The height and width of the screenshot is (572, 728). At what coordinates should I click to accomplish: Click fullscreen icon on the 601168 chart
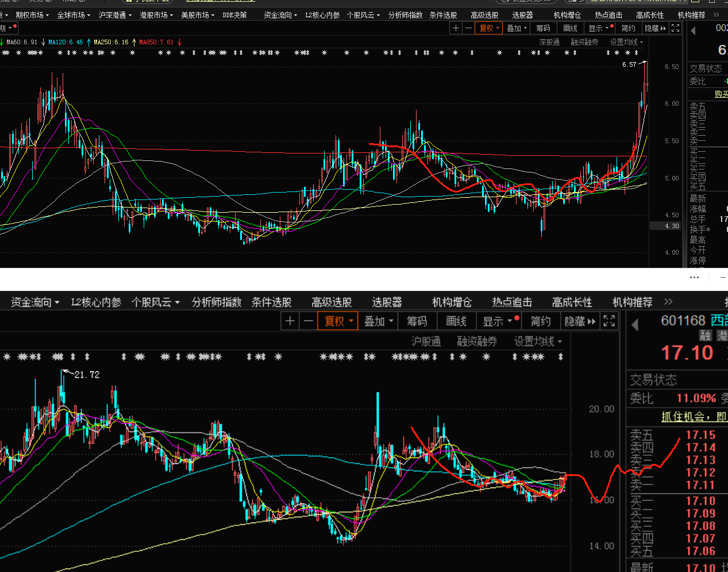click(609, 321)
